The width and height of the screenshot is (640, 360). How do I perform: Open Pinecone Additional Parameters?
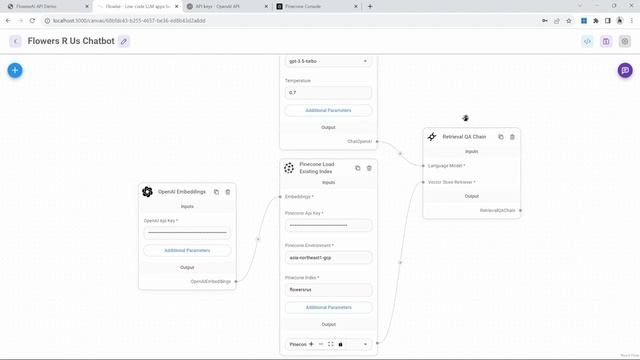pyautogui.click(x=328, y=307)
